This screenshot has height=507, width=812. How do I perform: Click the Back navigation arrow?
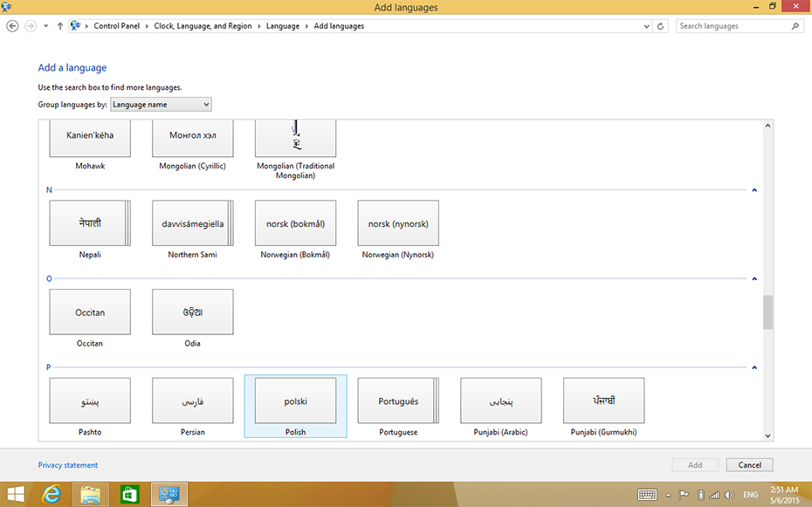pos(12,26)
